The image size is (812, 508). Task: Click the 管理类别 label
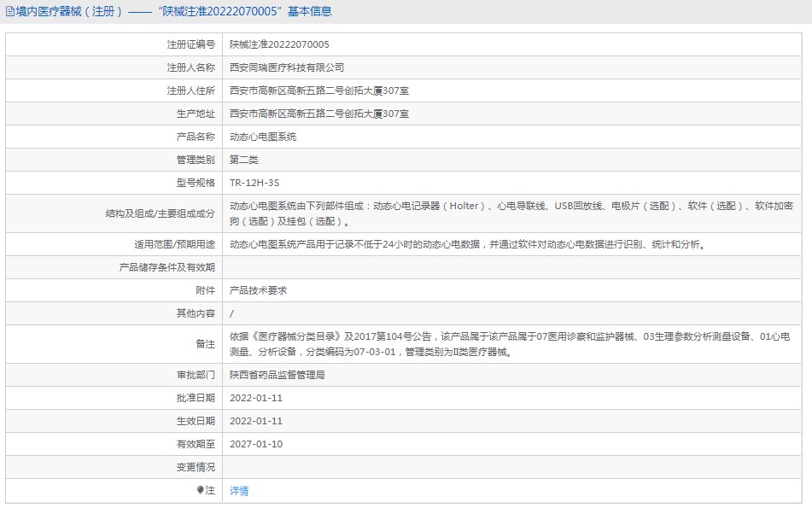[196, 160]
